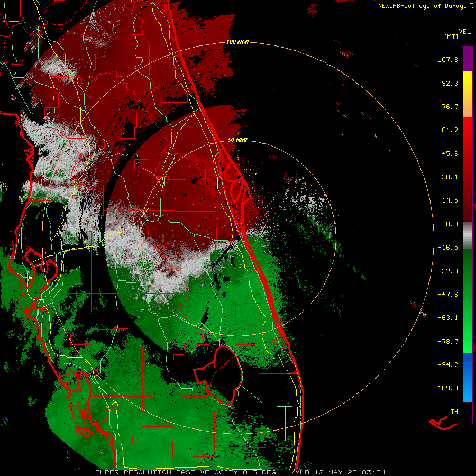Screen dimensions: 476x476
Task: Click the 30.1 legend value
Action: click(450, 177)
